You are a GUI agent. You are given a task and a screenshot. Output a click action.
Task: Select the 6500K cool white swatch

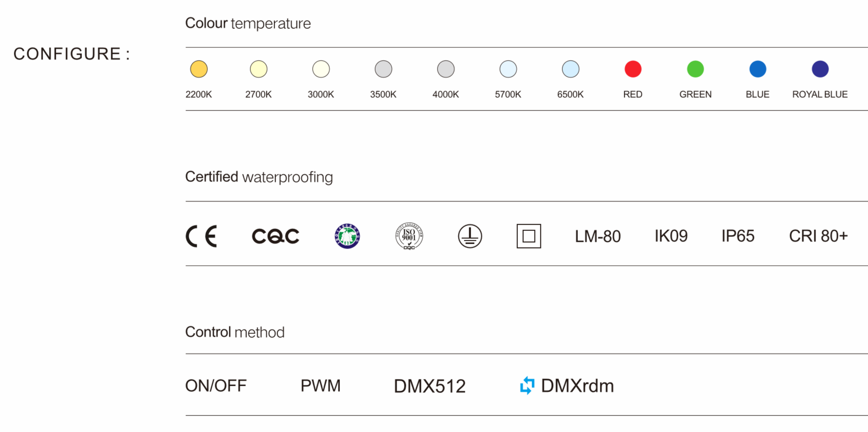[x=571, y=69]
